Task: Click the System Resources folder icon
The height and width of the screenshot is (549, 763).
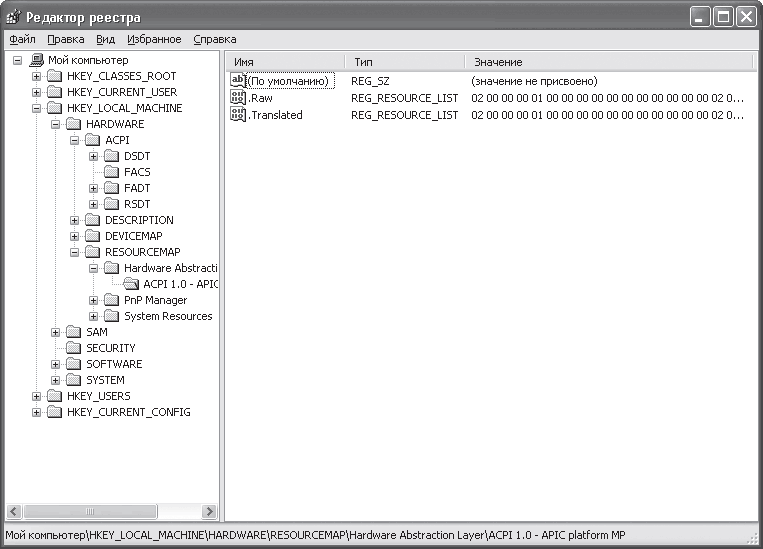Action: point(111,316)
